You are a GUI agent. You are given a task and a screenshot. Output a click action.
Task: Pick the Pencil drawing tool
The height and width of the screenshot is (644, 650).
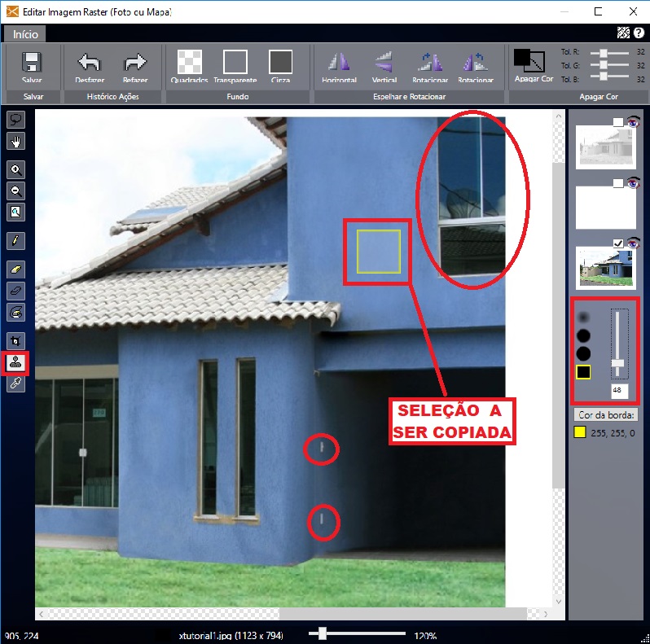(x=16, y=241)
